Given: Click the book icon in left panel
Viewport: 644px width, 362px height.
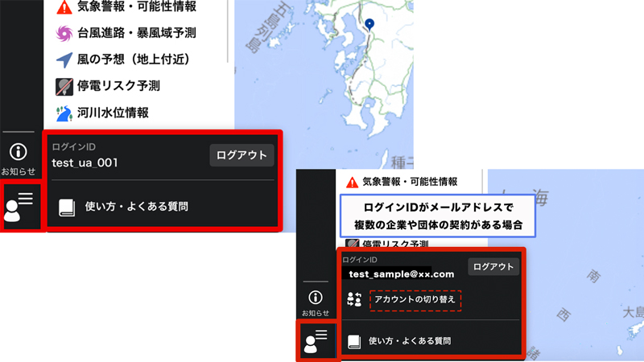Looking at the screenshot, I should 67,208.
